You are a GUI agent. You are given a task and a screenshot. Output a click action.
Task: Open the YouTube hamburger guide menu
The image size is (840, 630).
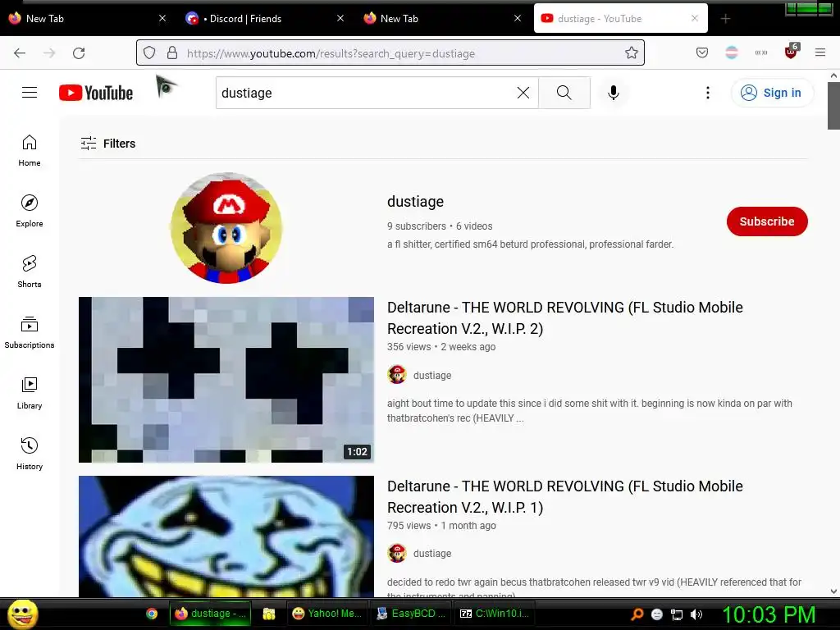click(30, 93)
